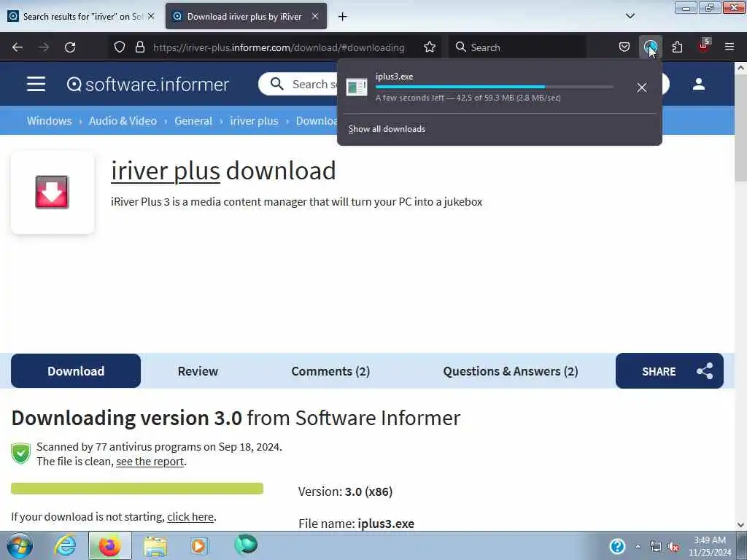Screen dimensions: 747x560
Task: Open Windows Media Player from taskbar
Action: pos(199,546)
